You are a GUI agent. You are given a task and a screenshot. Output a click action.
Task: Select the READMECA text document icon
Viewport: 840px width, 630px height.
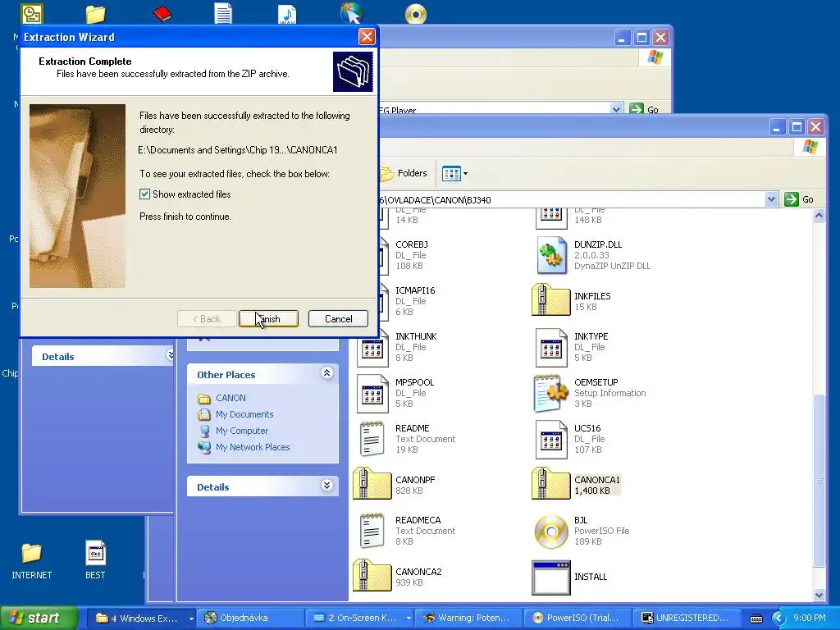tap(372, 531)
